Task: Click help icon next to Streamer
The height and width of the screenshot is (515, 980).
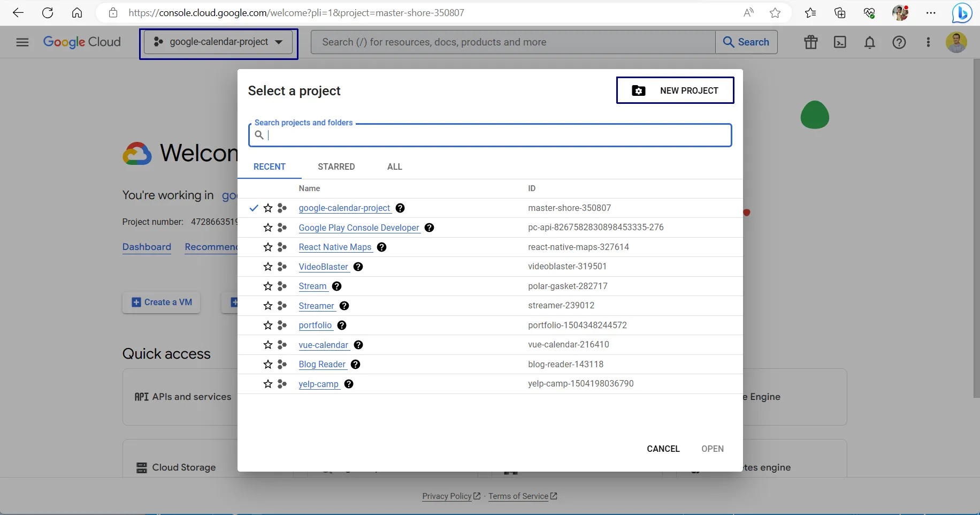Action: point(344,306)
